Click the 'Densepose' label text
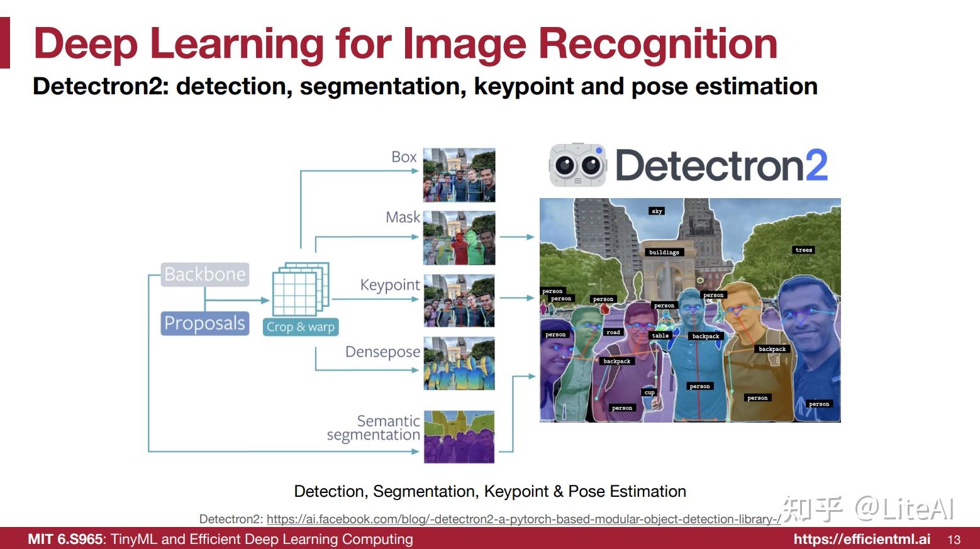Viewport: 980px width, 549px height. click(x=382, y=352)
